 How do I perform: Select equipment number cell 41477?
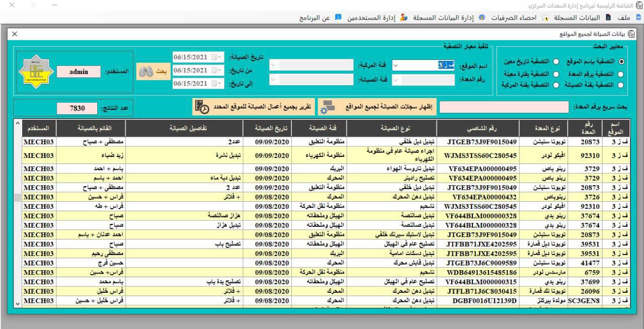click(584, 263)
